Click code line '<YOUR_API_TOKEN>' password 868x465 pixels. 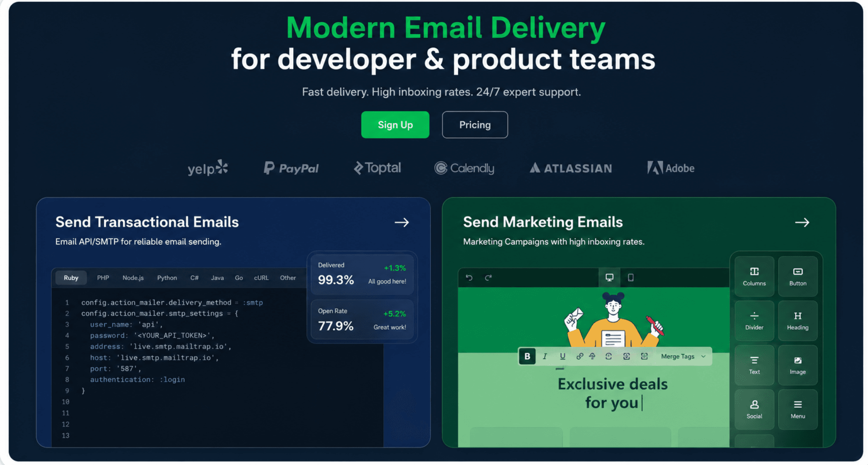152,336
